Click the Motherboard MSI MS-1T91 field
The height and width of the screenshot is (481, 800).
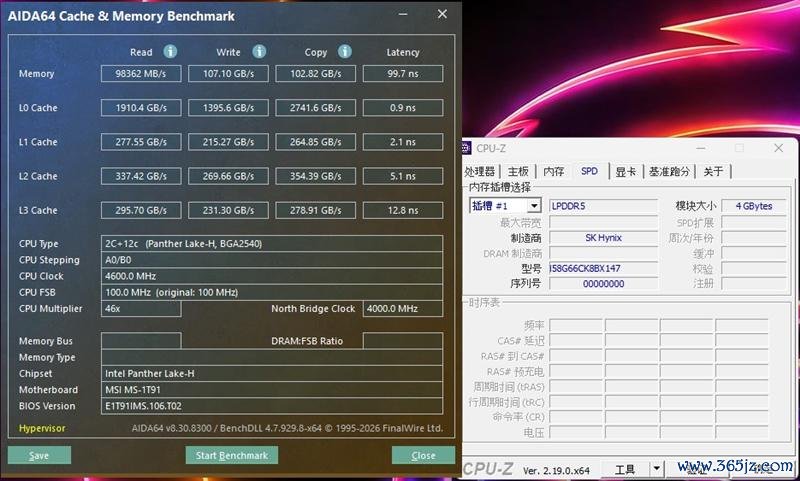point(272,390)
